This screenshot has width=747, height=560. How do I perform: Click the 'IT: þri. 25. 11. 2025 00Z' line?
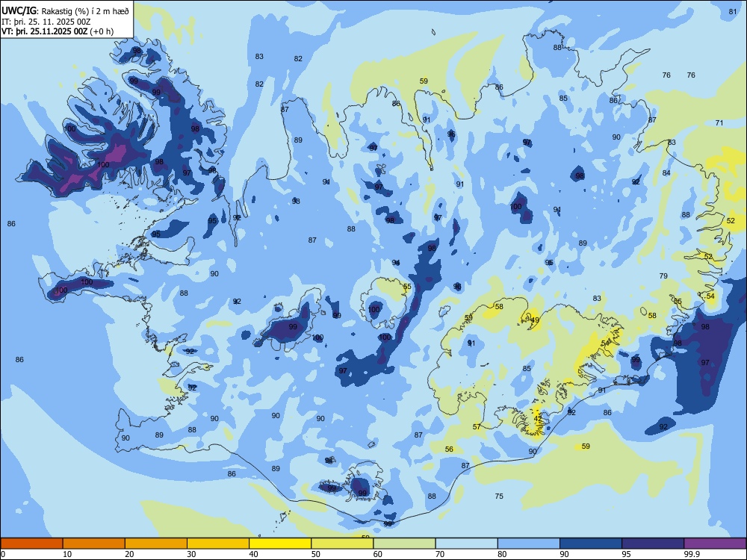point(46,22)
